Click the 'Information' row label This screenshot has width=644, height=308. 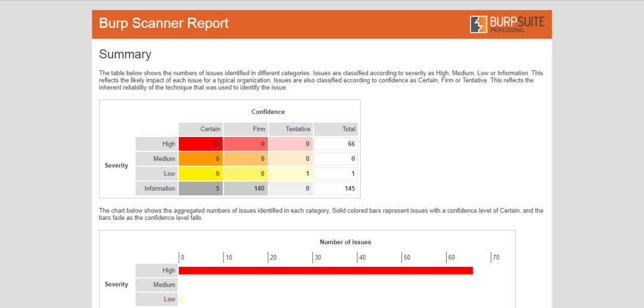[156, 189]
